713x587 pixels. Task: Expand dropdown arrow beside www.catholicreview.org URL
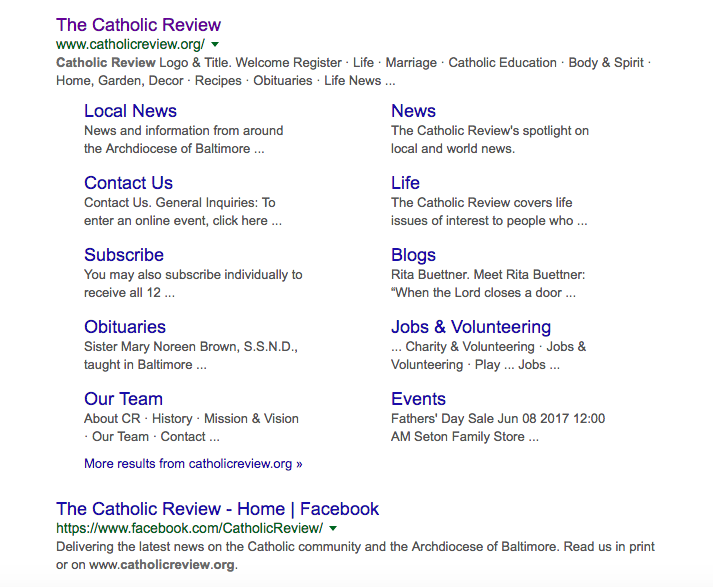point(215,45)
